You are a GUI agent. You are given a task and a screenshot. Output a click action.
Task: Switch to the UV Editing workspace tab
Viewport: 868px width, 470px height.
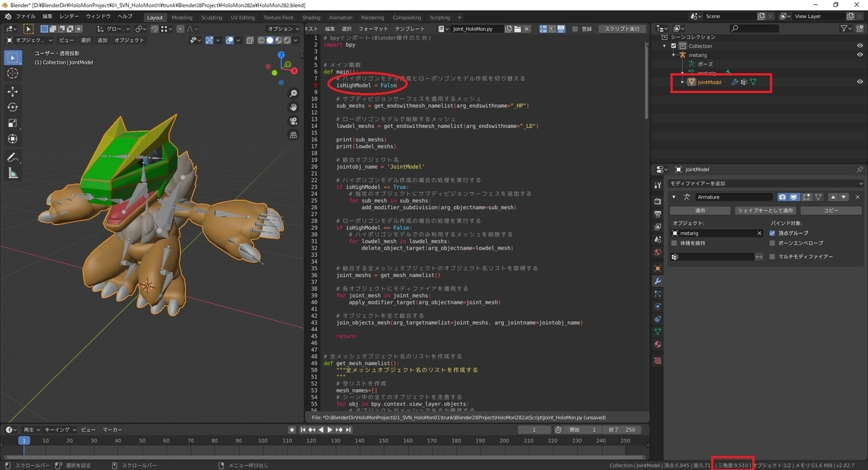243,17
